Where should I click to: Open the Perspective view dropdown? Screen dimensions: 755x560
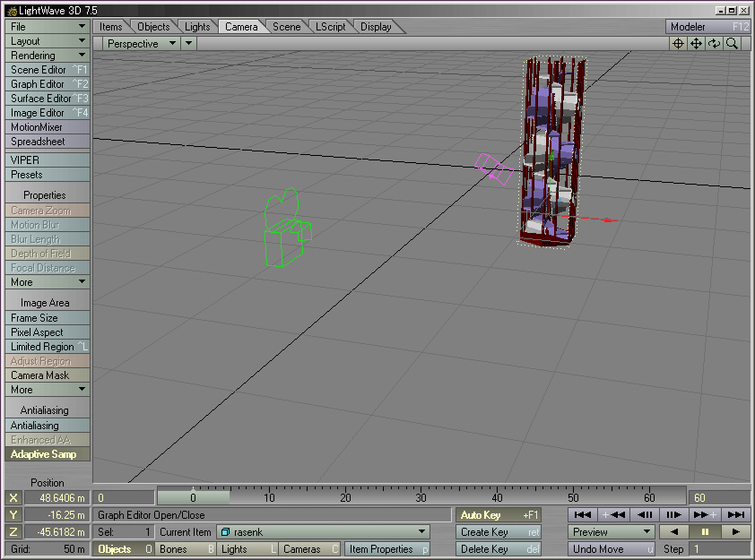click(139, 43)
